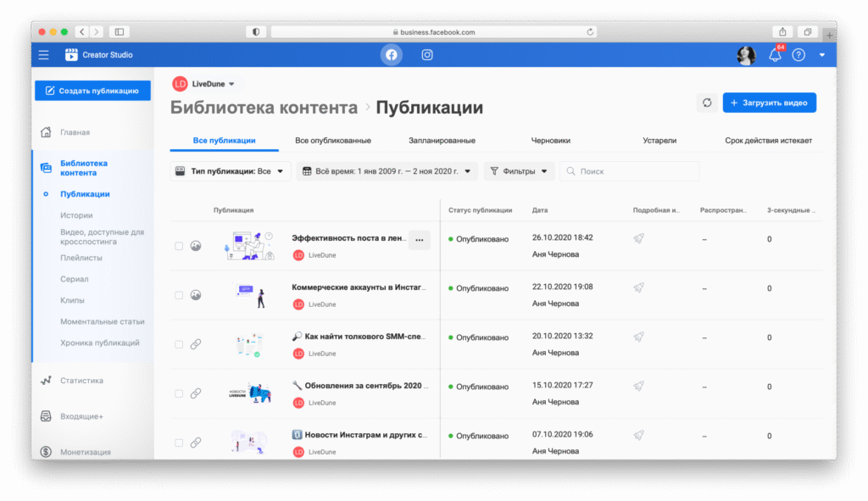Open the help question mark icon
The image size is (868, 501).
click(x=798, y=55)
